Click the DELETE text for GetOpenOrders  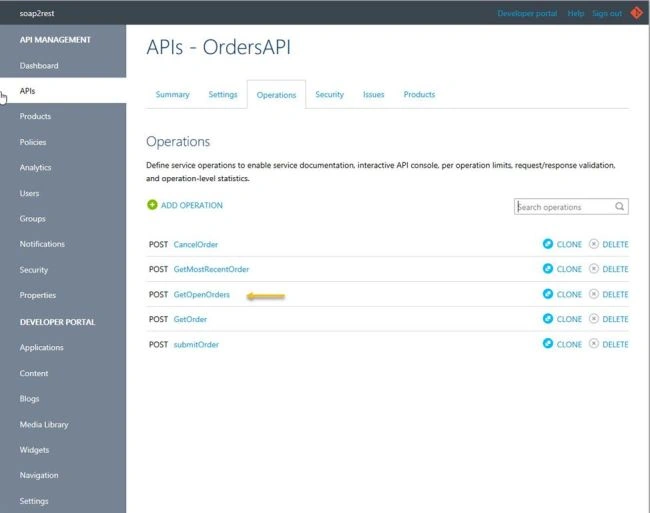click(x=615, y=295)
